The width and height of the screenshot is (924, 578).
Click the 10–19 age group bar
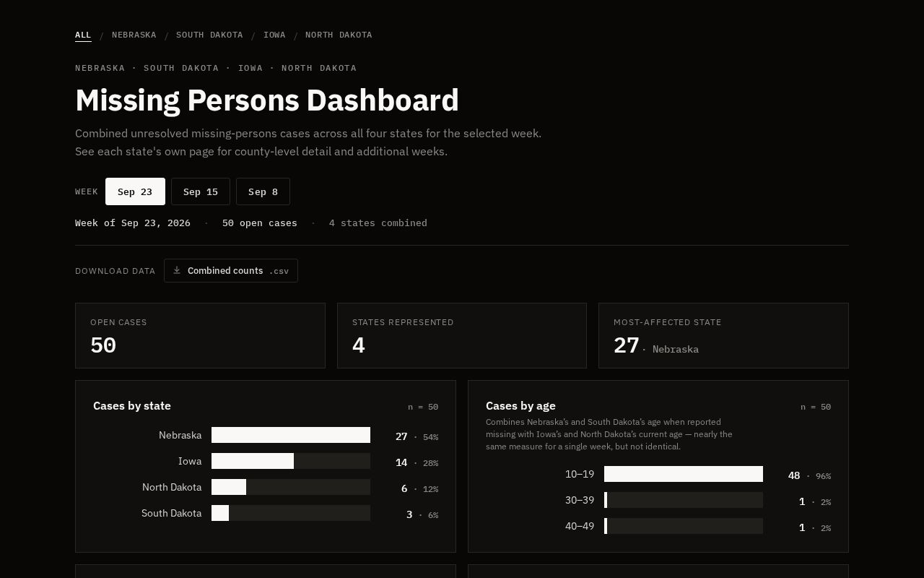click(684, 474)
